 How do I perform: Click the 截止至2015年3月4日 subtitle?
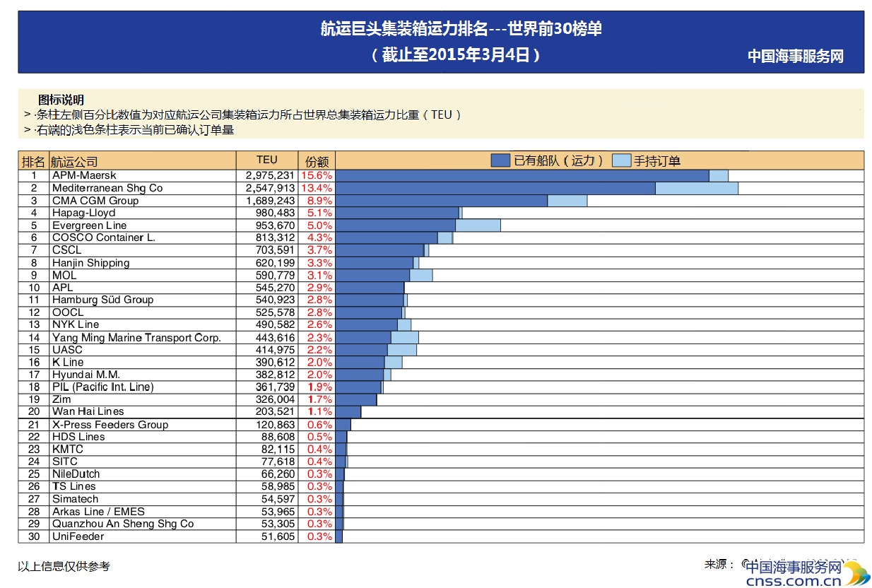(456, 54)
